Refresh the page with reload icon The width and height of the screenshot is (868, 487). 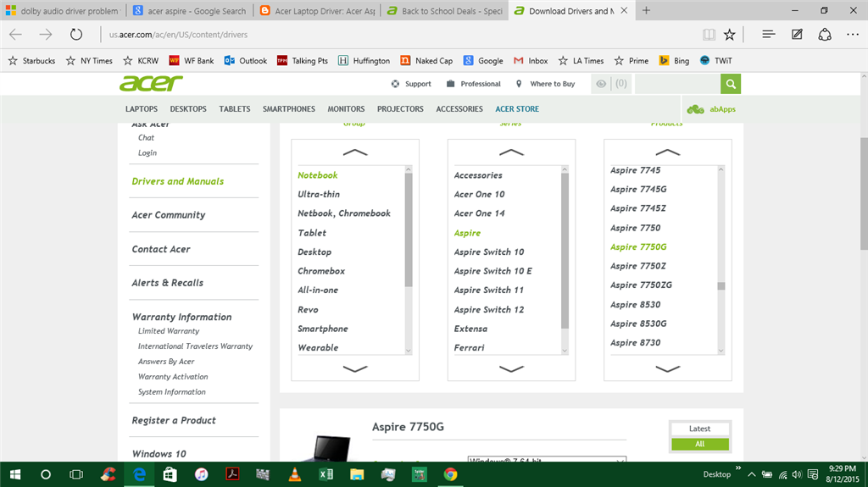(x=75, y=35)
